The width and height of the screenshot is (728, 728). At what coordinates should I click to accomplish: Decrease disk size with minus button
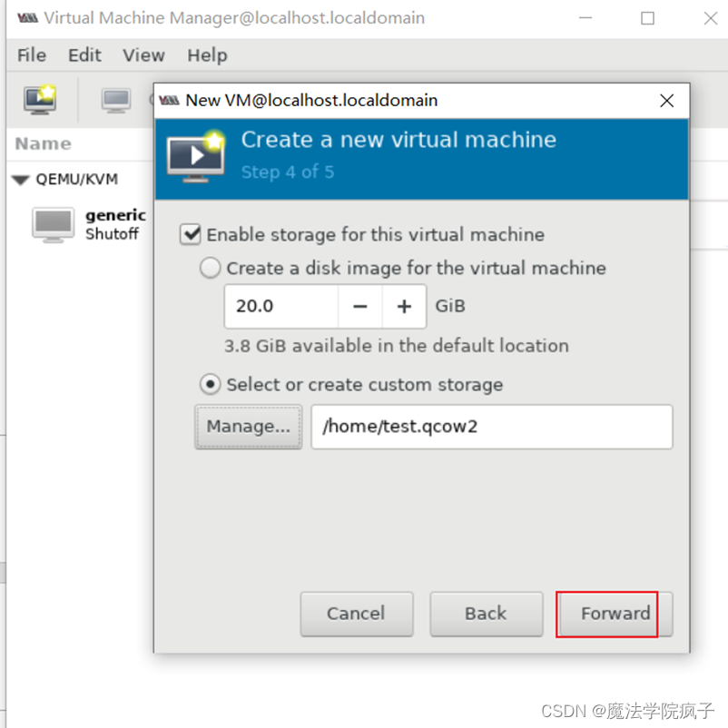360,306
